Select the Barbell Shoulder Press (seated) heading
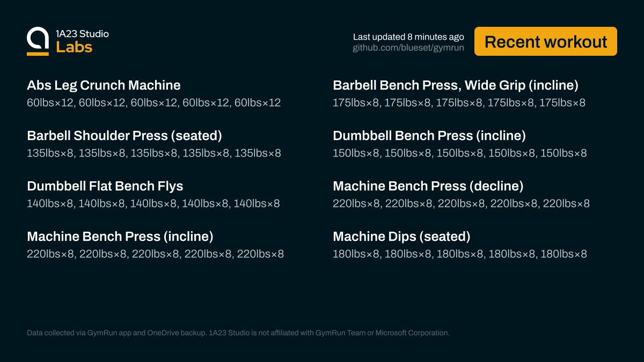Image resolution: width=644 pixels, height=362 pixels. coord(124,136)
